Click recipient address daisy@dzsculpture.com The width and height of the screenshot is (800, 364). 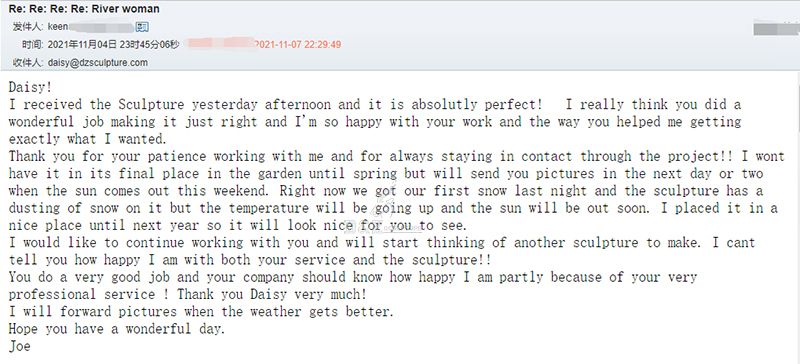(97, 63)
